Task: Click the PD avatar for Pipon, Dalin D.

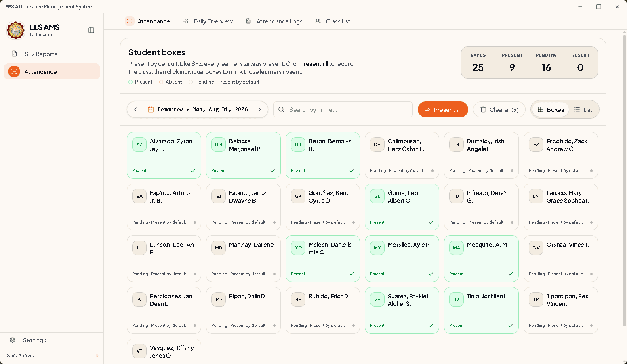Action: [219, 299]
